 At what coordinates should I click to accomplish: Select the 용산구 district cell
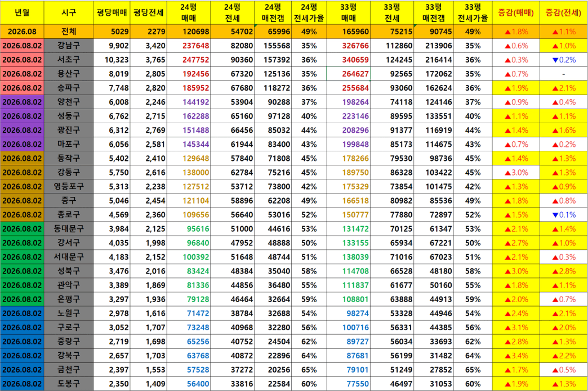[x=69, y=74]
